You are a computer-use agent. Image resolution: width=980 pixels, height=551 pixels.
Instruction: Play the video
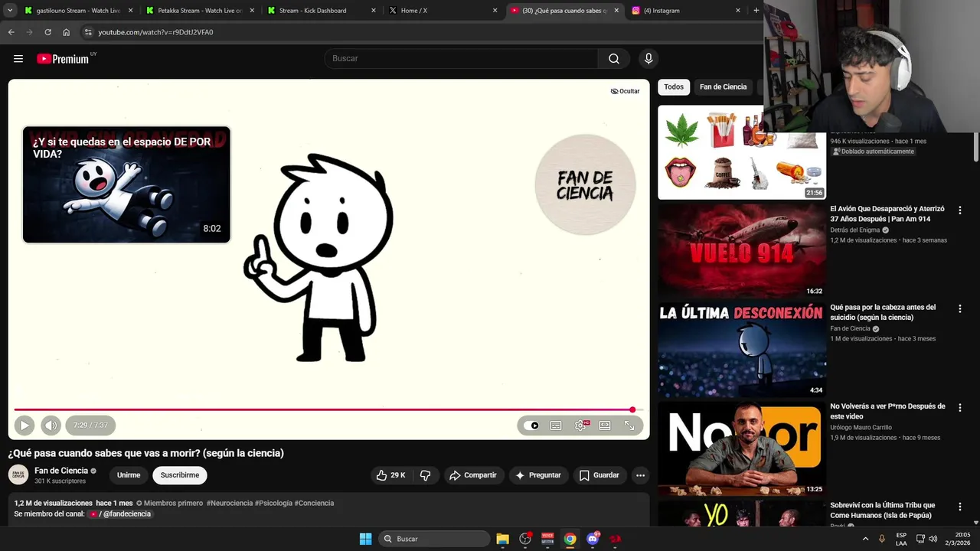click(24, 425)
